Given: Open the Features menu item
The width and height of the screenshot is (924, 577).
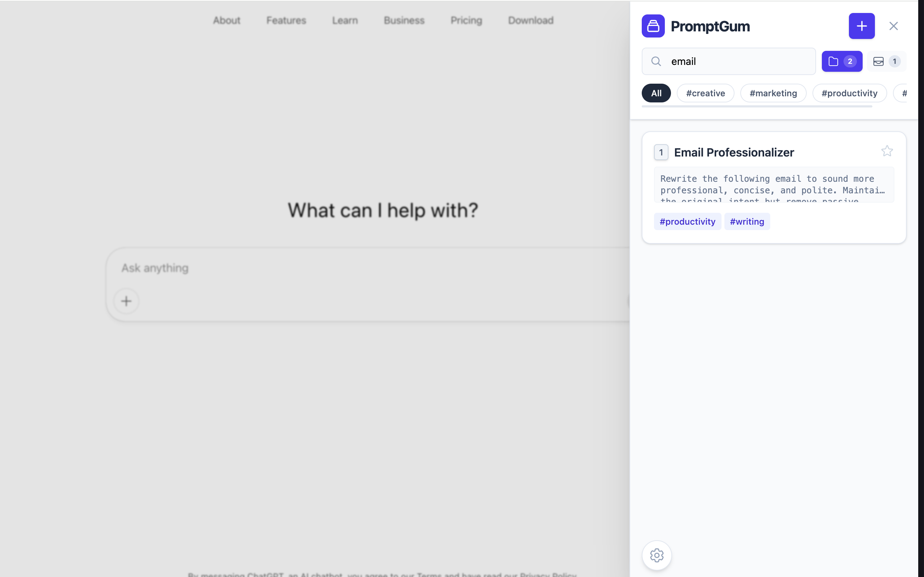Looking at the screenshot, I should click(x=286, y=20).
